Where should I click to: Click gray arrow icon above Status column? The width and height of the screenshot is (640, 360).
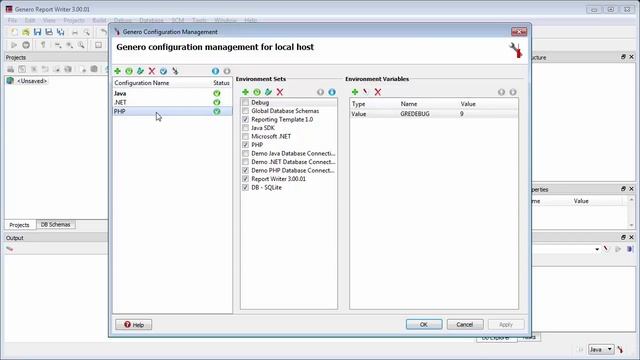227,71
